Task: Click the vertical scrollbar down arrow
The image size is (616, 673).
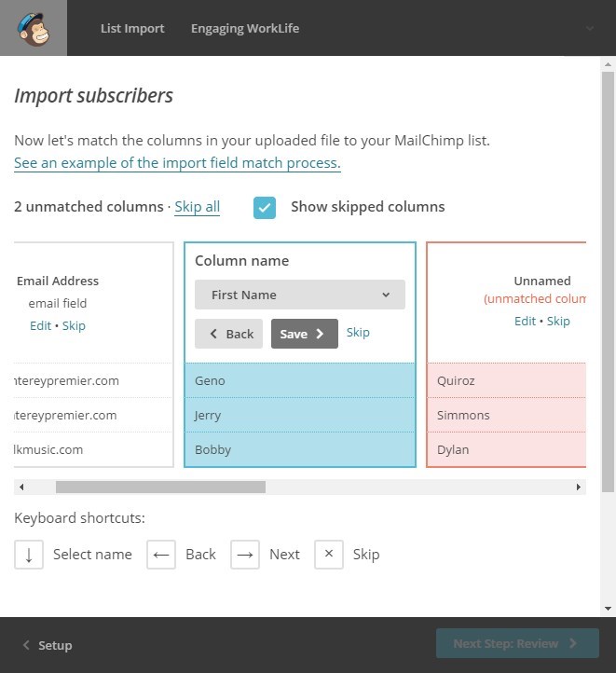Action: coord(608,608)
